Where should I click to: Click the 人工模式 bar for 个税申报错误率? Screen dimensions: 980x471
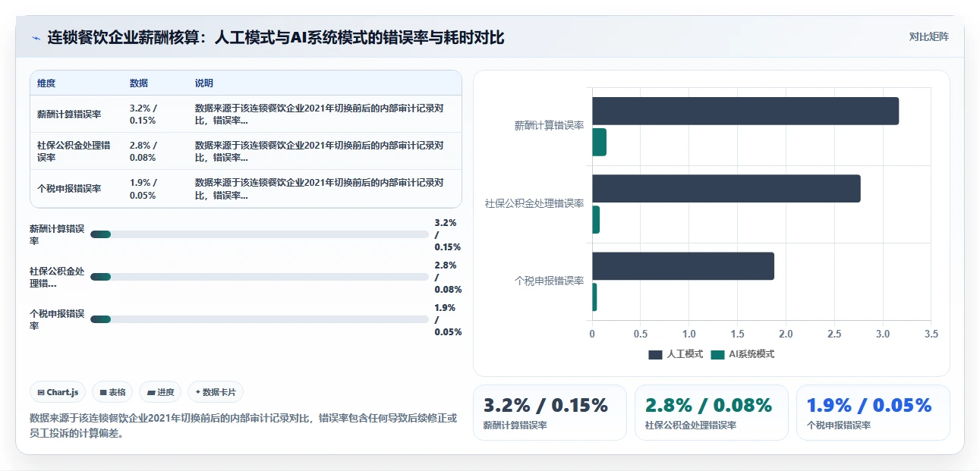click(x=683, y=265)
